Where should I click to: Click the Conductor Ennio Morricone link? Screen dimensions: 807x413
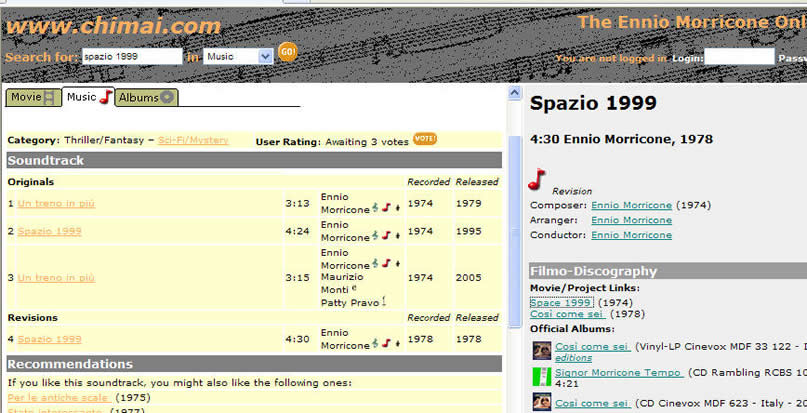[x=631, y=235]
